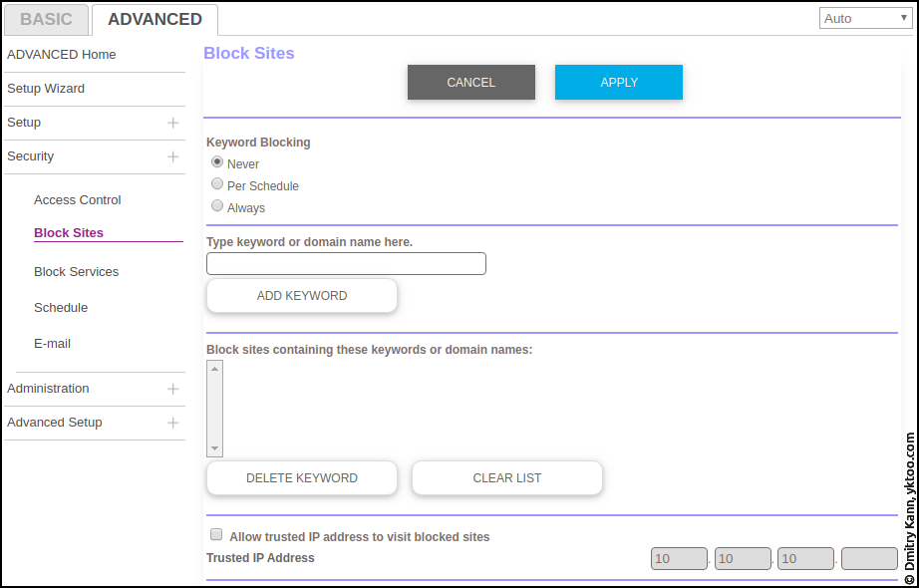
Task: Choose Always keyword blocking
Action: 217,205
